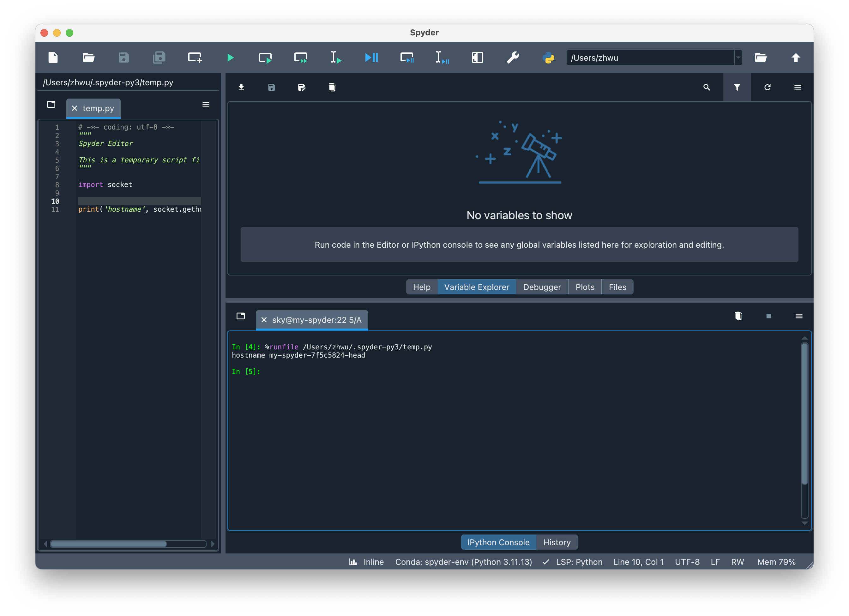
Task: Click the PYTHONPATH manager Python icon
Action: tap(548, 58)
